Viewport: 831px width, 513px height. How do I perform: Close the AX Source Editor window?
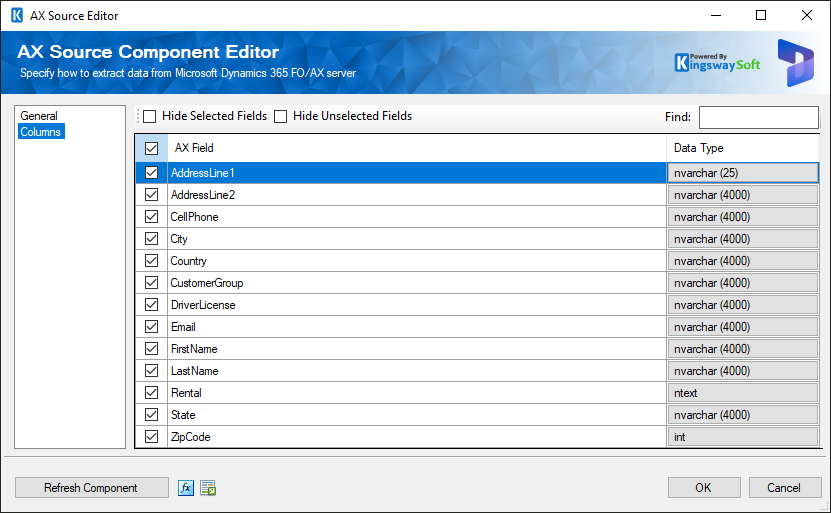(807, 15)
